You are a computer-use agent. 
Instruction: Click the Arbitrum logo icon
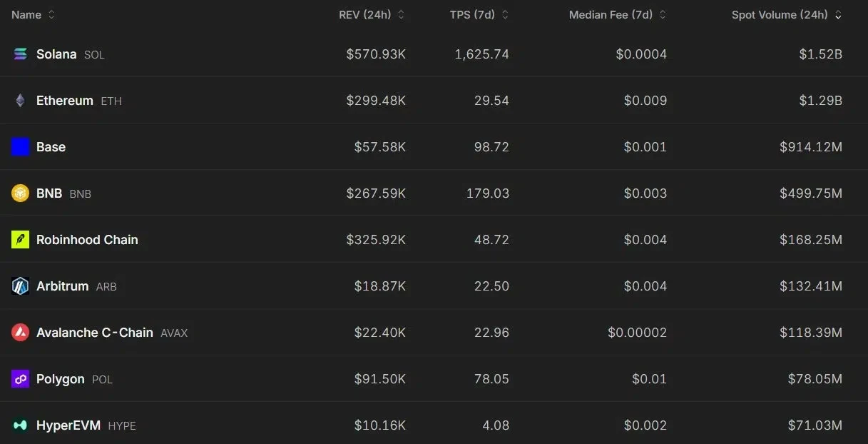point(20,286)
